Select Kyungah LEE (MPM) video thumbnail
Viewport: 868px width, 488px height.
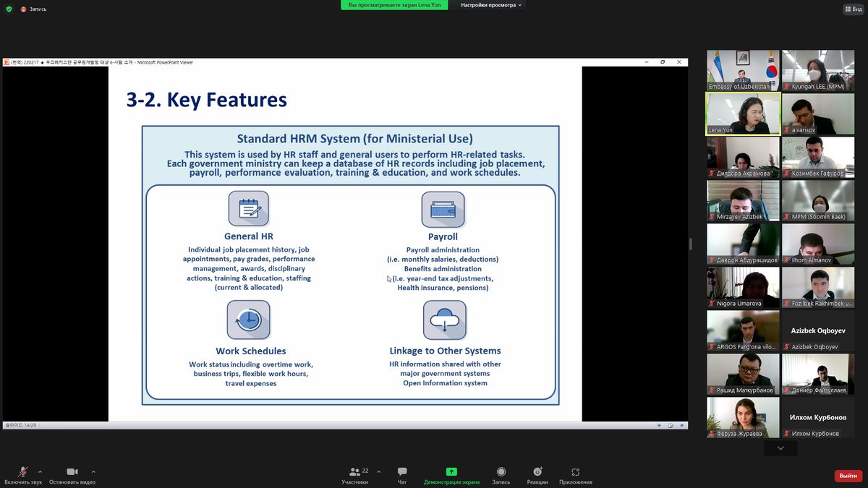click(818, 70)
